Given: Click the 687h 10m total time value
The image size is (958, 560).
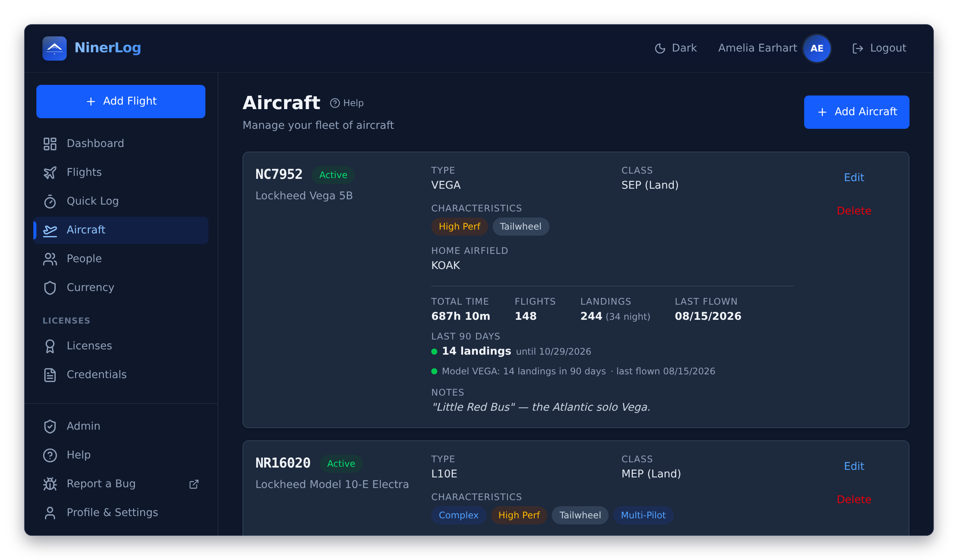Looking at the screenshot, I should (460, 316).
